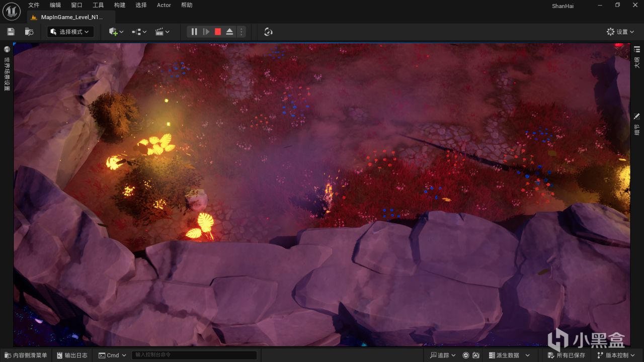This screenshot has width=644, height=362.
Task: Click the frame skip (step) button
Action: click(x=206, y=32)
